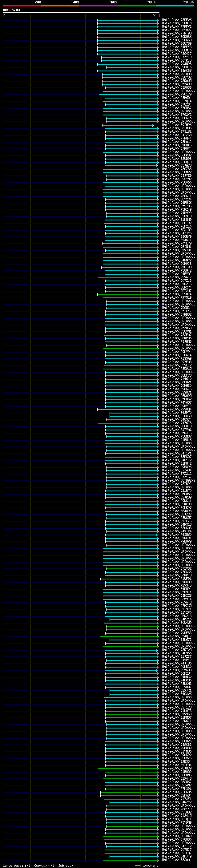Select the UniRef100_Q8Y2S4 label
Screen dimensions: 197x868
[x=176, y=200]
